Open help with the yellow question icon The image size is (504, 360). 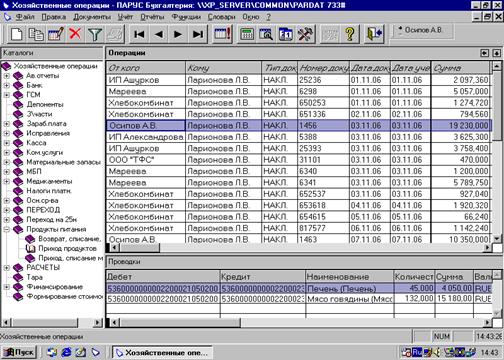pyautogui.click(x=349, y=34)
